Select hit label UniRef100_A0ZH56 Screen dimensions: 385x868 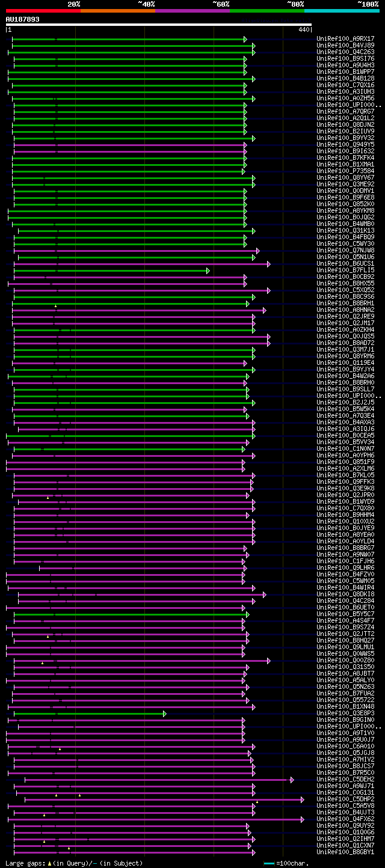pyautogui.click(x=345, y=99)
